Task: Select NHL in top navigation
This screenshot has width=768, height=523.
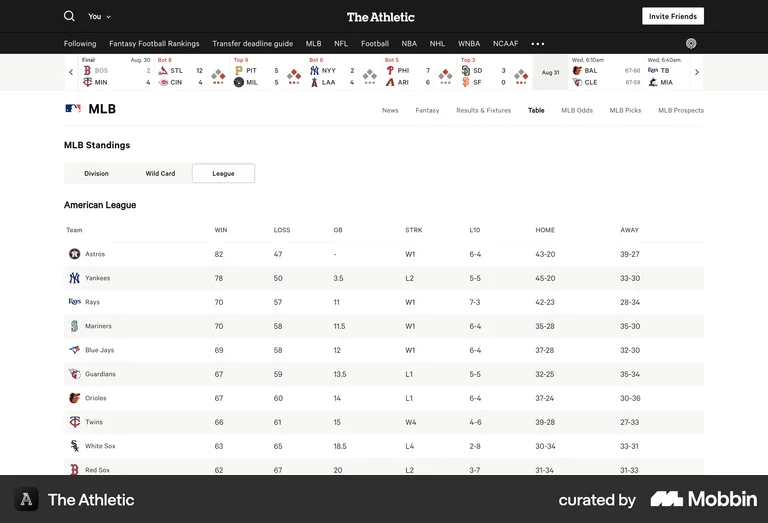Action: pos(437,44)
